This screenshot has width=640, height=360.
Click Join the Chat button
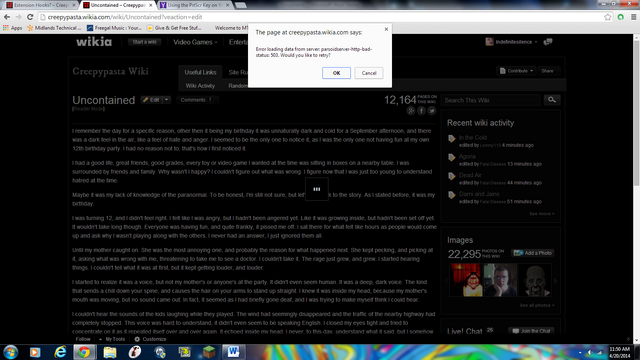point(531,331)
